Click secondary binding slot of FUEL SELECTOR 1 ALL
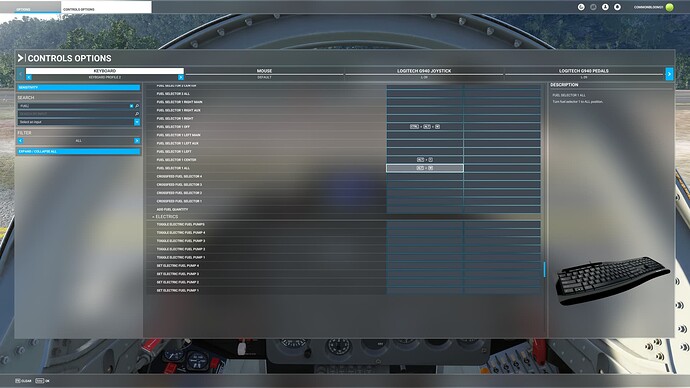Screen dimensions: 690x388 pyautogui.click(x=502, y=168)
